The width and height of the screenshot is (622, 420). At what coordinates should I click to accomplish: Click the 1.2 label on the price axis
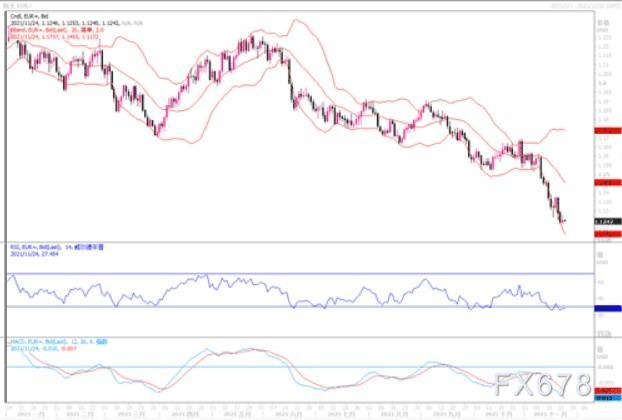(x=602, y=83)
